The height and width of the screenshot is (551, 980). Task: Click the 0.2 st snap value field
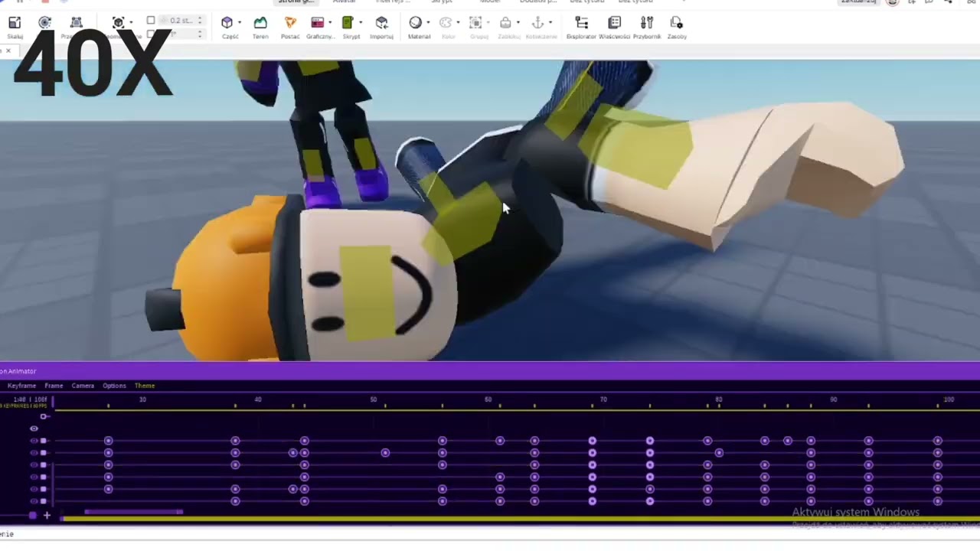(181, 21)
